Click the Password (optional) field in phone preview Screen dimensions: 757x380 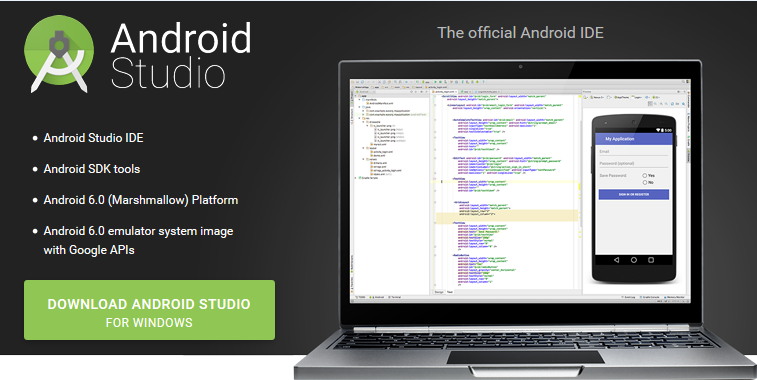point(633,164)
